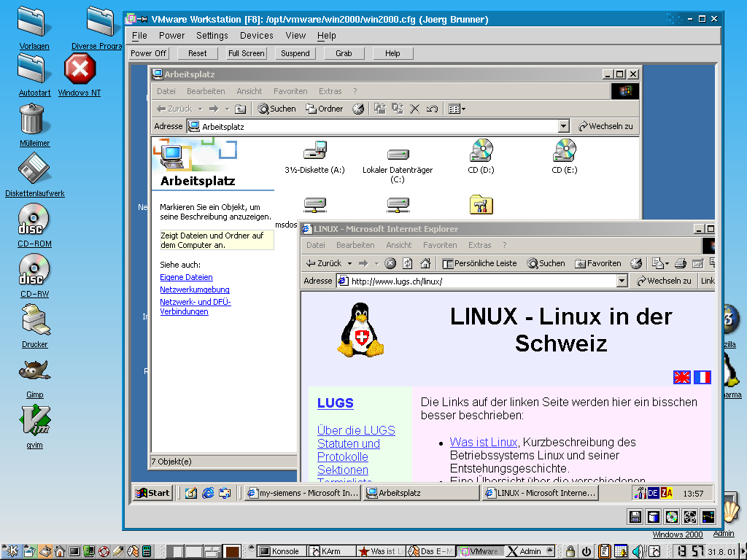Click the Refresh icon in Internet Explorer toolbar
The height and width of the screenshot is (560, 747).
point(408,263)
